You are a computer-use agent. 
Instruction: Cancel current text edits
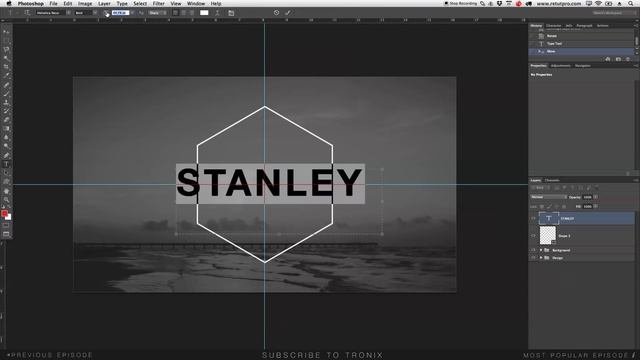pyautogui.click(x=276, y=13)
